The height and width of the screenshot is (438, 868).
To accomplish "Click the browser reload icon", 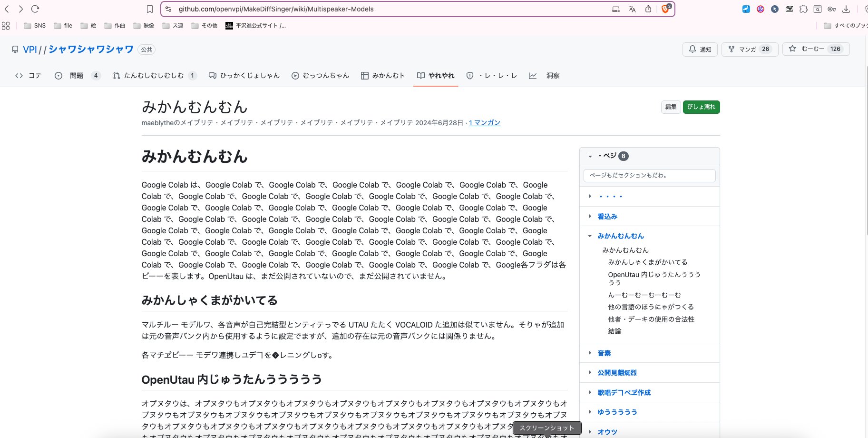I will coord(35,9).
